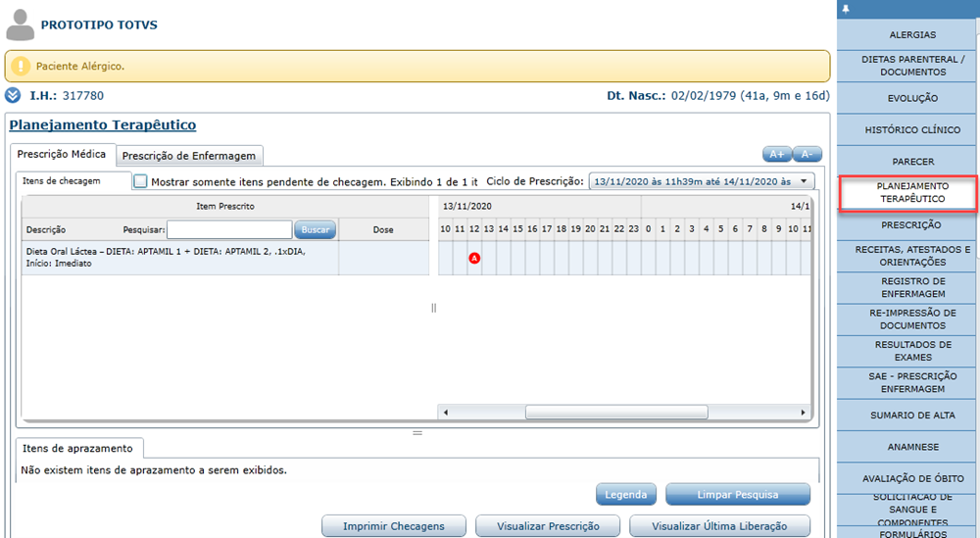Click Visualizar Última Liberação button
Screen dimensions: 980x538
pyautogui.click(x=719, y=526)
